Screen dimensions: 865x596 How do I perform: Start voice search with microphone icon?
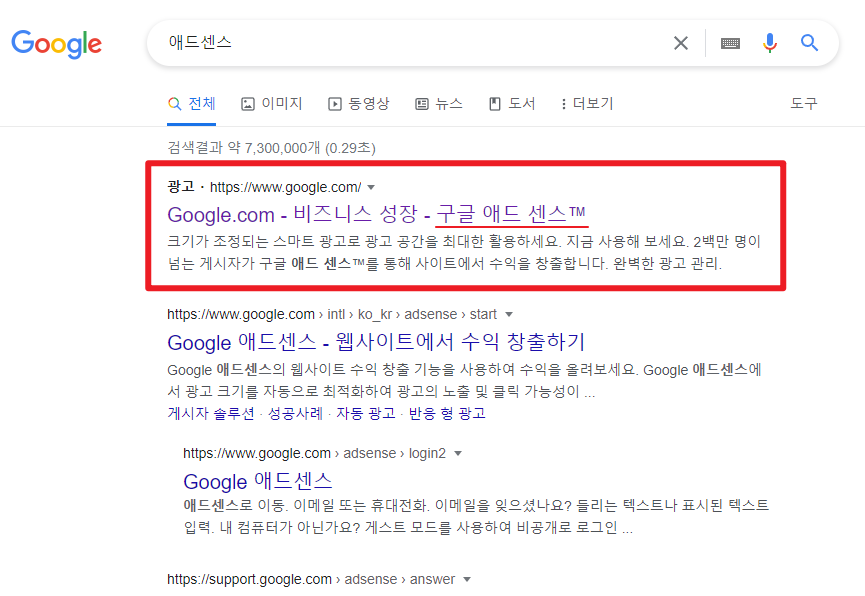point(770,42)
